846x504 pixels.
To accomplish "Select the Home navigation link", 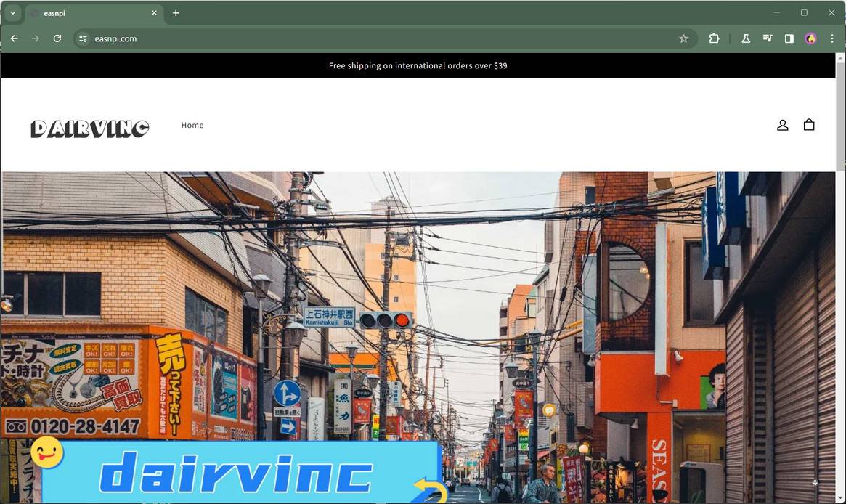I will tap(192, 125).
